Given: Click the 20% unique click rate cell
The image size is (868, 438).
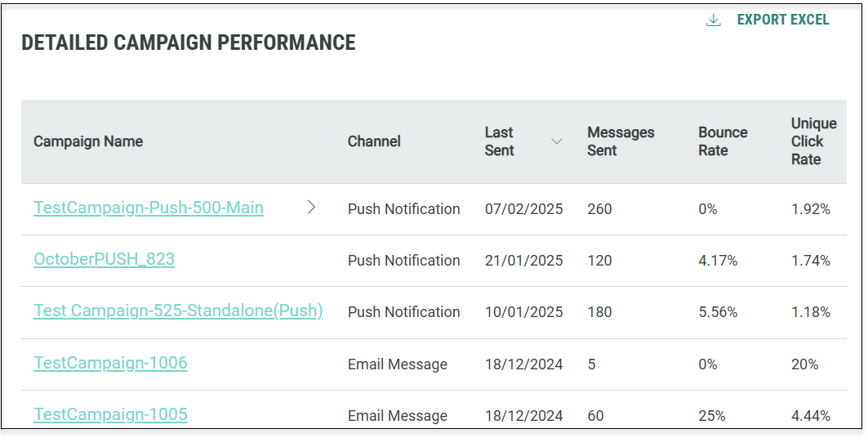Looking at the screenshot, I should (804, 364).
